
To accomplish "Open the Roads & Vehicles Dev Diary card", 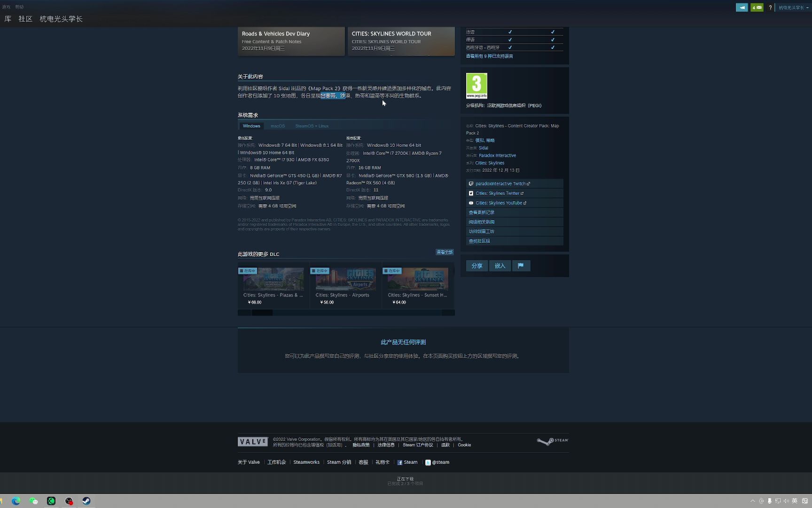I will 291,41.
